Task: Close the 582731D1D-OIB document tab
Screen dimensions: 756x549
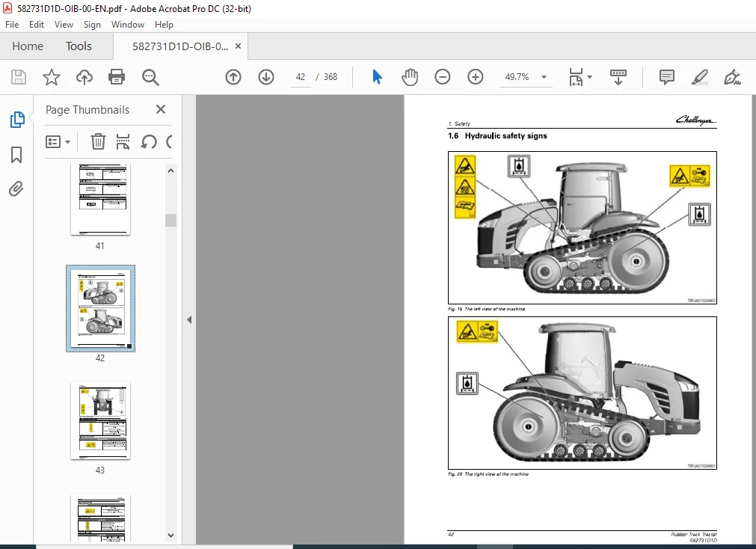Action: click(x=239, y=46)
